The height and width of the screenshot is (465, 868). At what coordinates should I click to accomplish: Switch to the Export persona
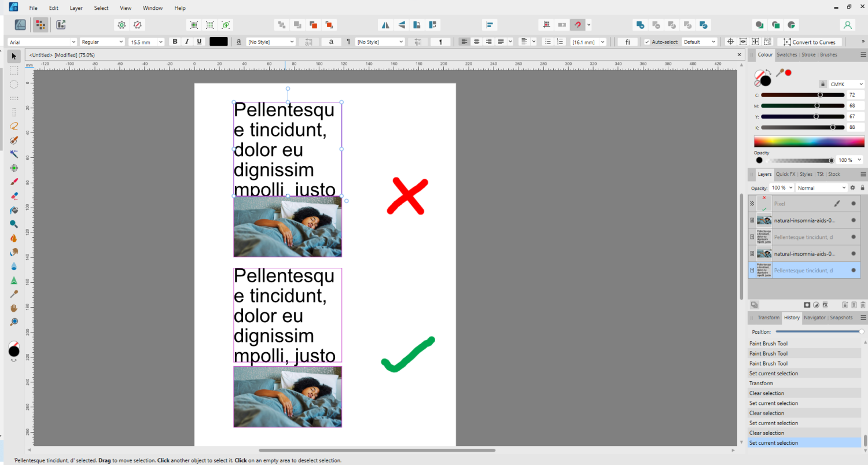(x=61, y=25)
